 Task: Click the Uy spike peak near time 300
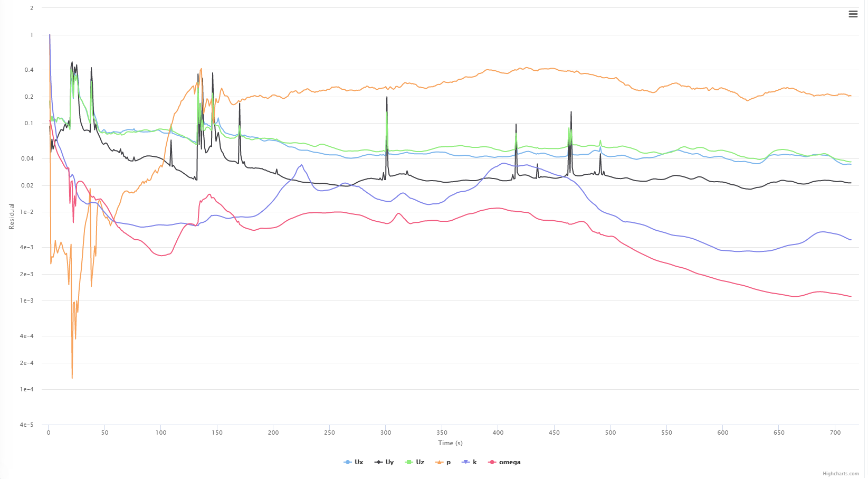(x=387, y=97)
